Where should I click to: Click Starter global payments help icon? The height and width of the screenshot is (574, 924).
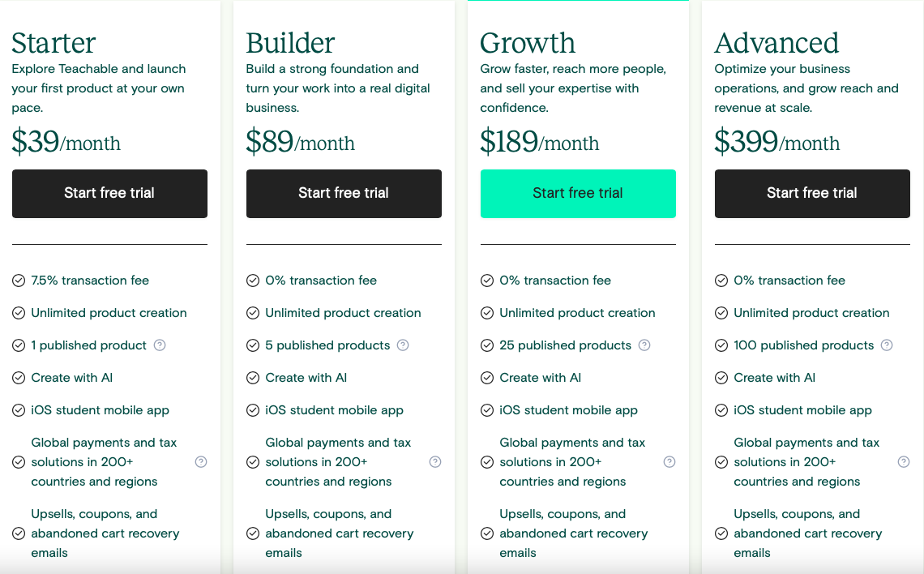coord(201,462)
